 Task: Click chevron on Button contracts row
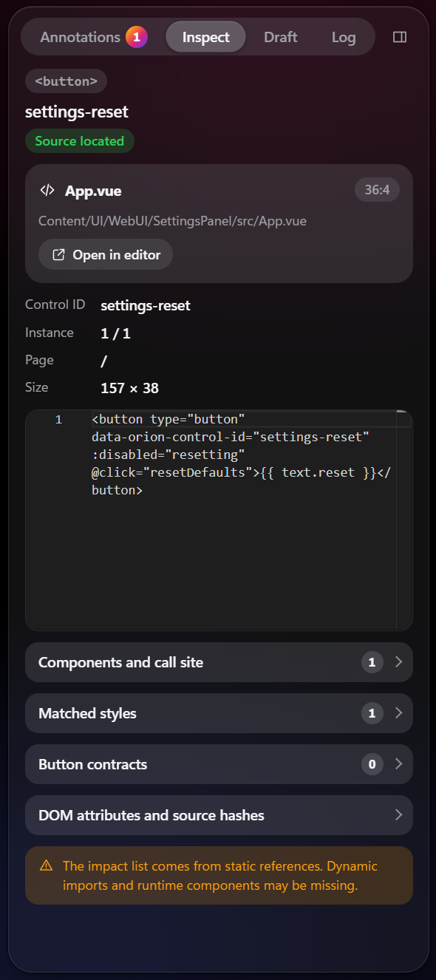399,764
